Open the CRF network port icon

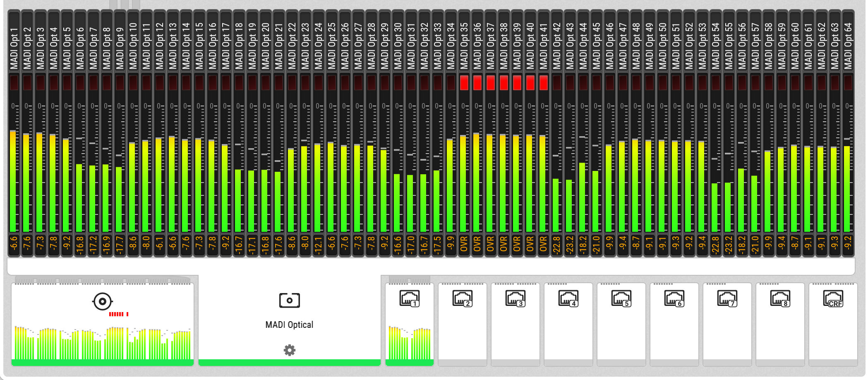833,298
